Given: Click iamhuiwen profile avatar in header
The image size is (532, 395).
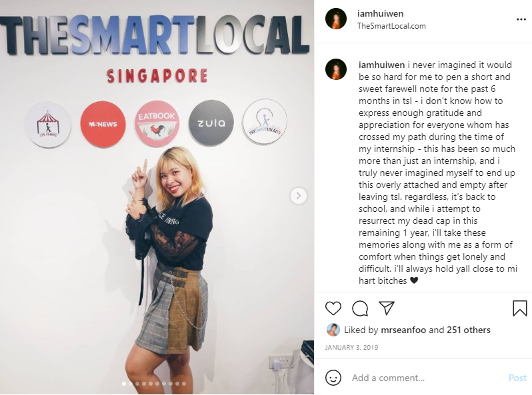Looking at the screenshot, I should pos(336,19).
